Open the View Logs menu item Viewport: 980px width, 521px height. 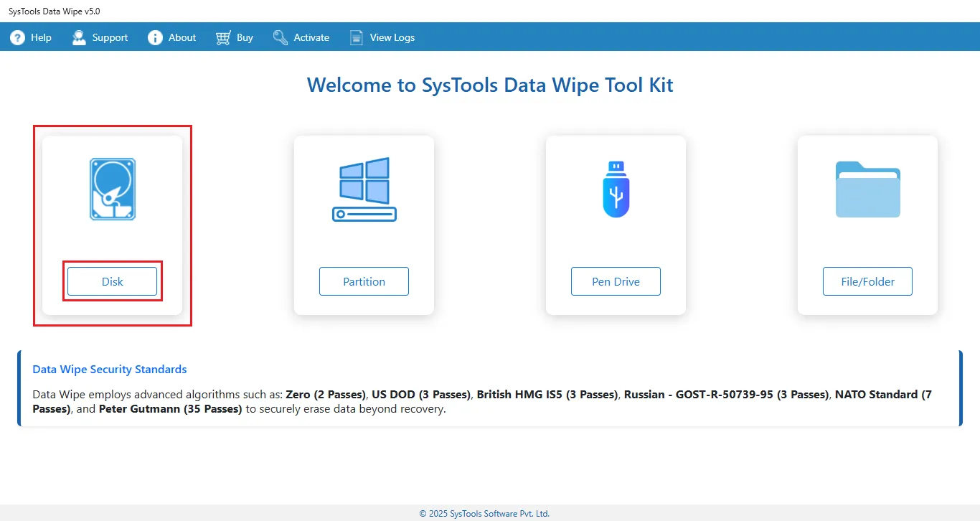coord(382,37)
